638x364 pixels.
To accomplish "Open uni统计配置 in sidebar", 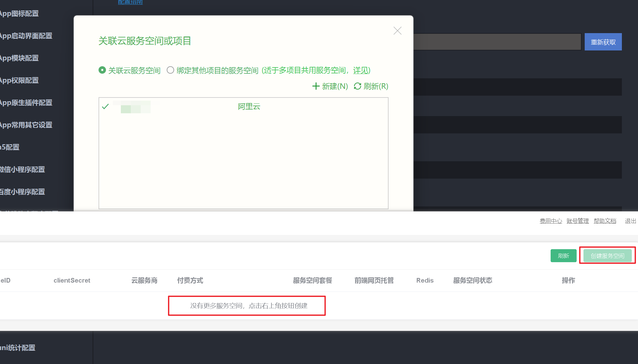I will (x=18, y=348).
